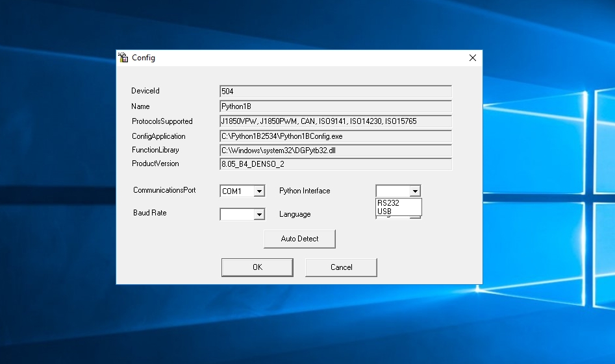Click the Config window title-bar icon

(123, 58)
